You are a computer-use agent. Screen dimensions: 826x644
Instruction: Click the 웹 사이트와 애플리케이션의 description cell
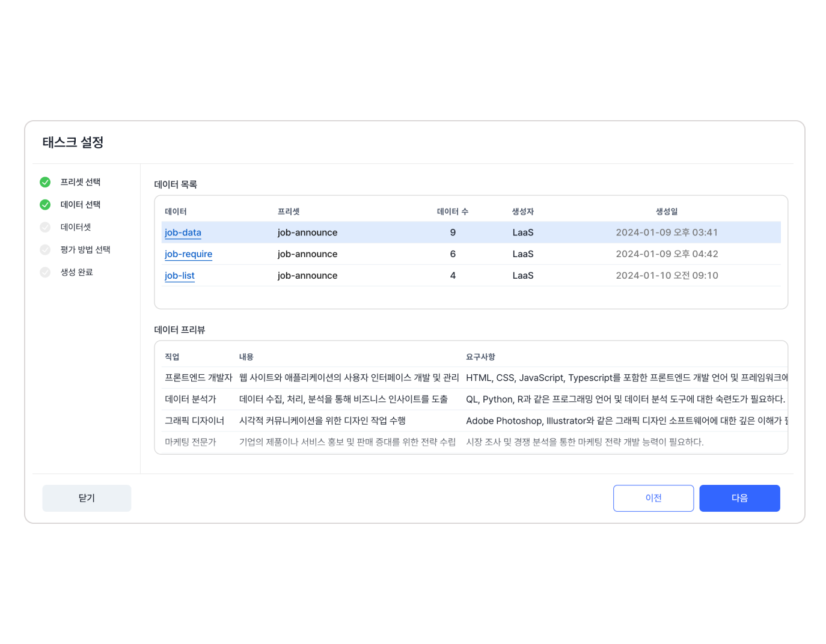[349, 378]
